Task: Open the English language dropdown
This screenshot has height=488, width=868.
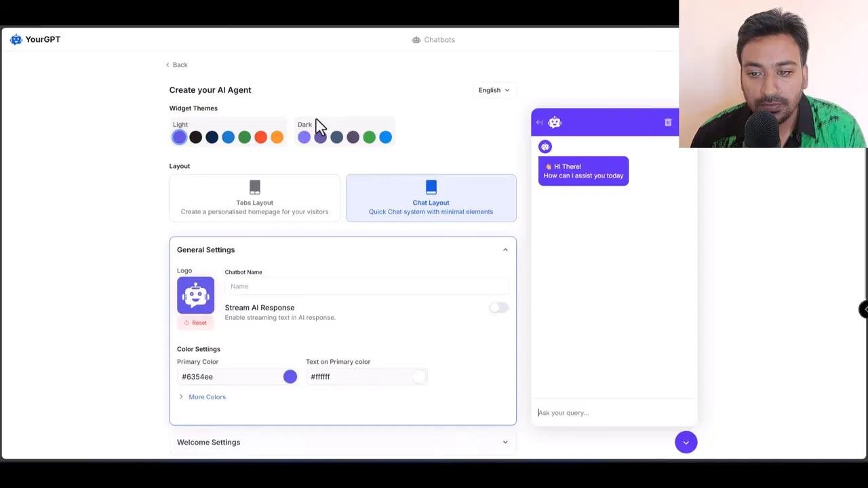Action: (494, 89)
